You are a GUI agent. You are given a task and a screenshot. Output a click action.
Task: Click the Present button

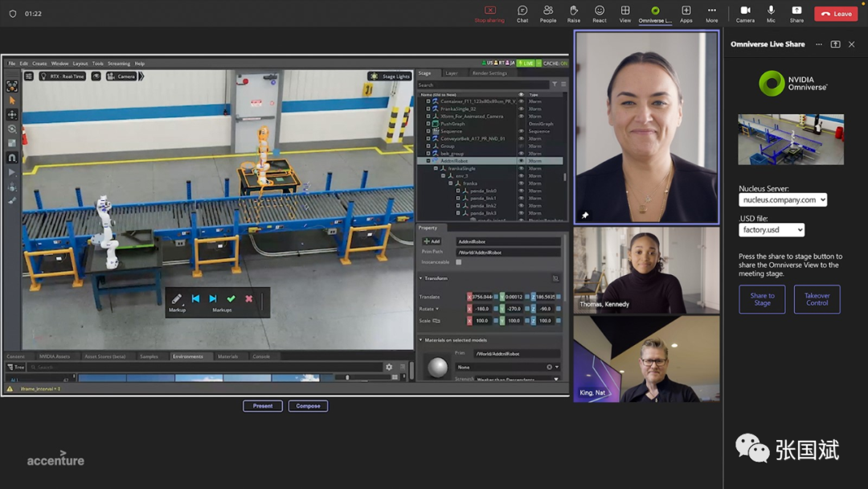(262, 406)
